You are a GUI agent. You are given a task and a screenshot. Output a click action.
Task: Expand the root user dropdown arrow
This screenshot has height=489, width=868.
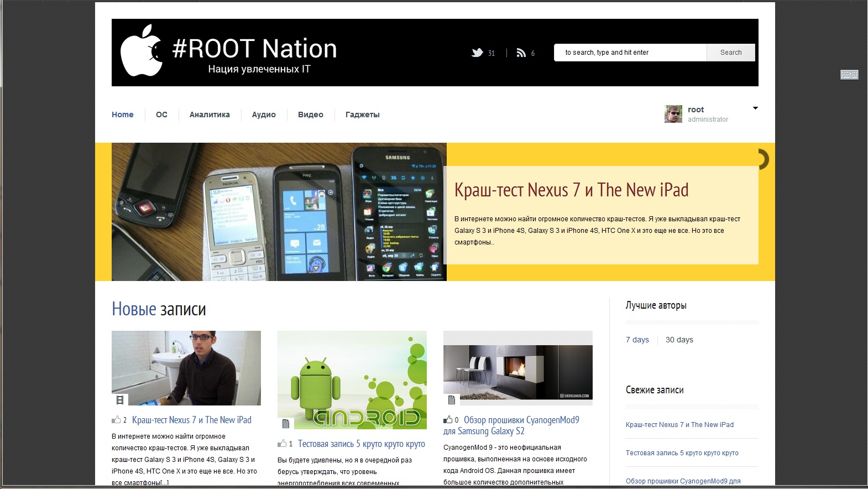755,108
